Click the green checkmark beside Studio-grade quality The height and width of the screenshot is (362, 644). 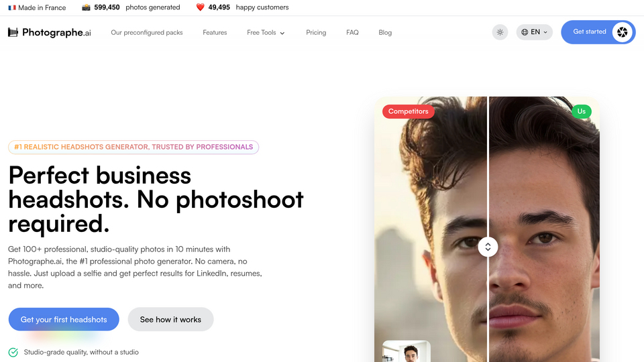tap(13, 352)
